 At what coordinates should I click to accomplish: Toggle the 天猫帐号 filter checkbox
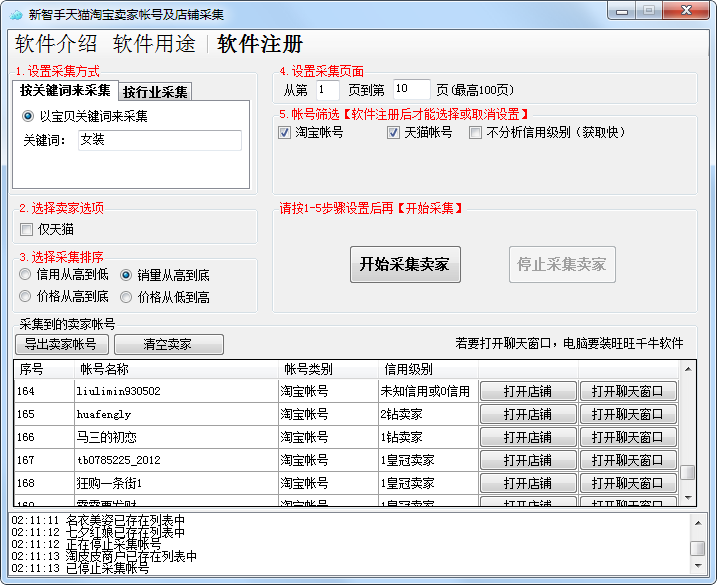point(393,132)
